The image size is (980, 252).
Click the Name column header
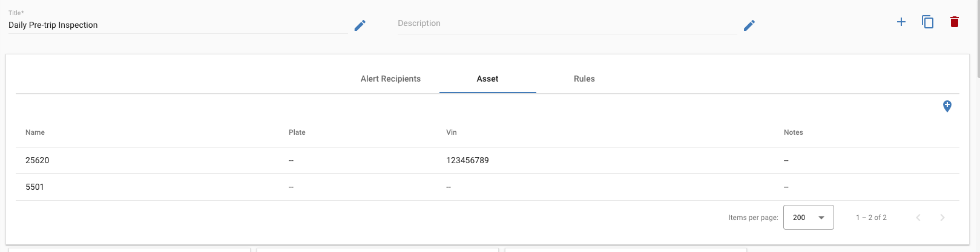(x=35, y=132)
